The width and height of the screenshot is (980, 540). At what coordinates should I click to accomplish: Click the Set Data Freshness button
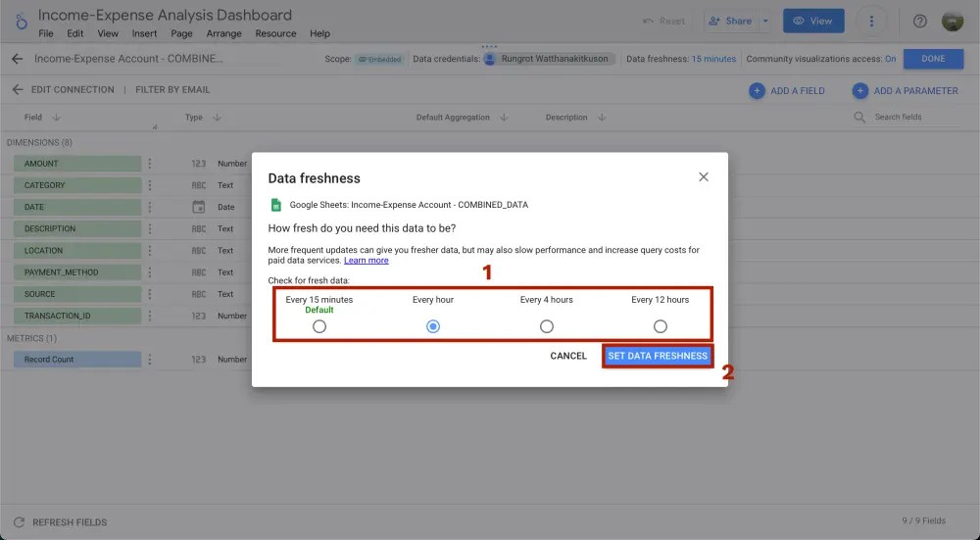tap(658, 356)
